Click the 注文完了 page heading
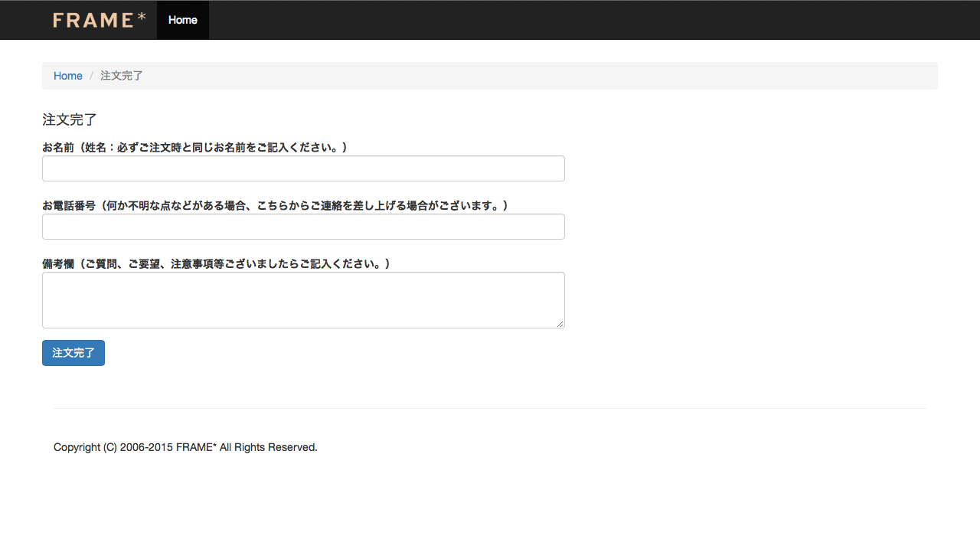980x539 pixels. coord(70,119)
